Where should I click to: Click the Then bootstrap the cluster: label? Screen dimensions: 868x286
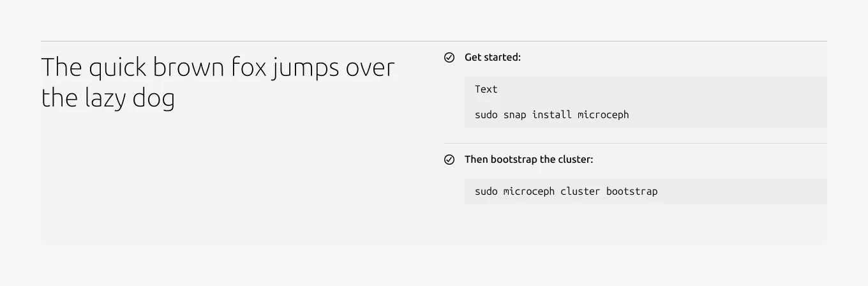(x=529, y=160)
